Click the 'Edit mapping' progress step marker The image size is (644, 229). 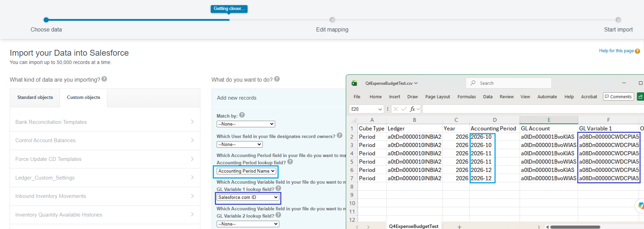click(x=332, y=20)
